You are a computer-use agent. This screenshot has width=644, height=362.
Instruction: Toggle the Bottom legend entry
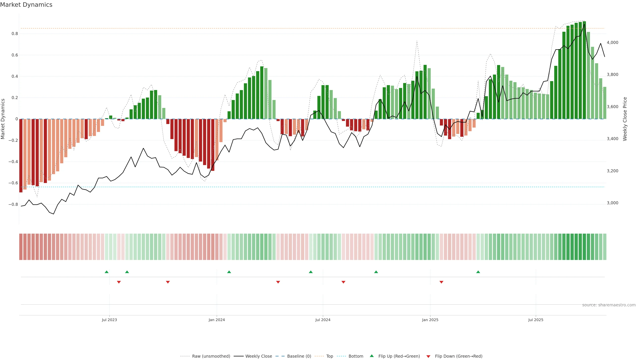356,356
